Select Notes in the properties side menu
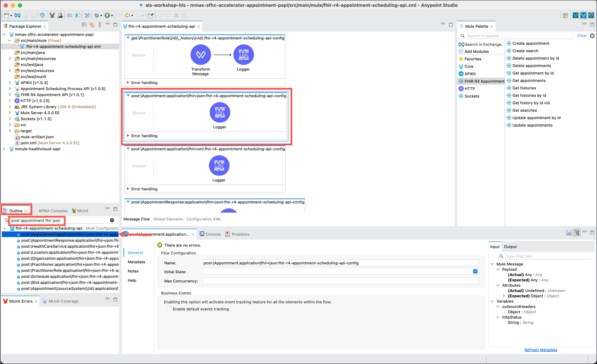This screenshot has height=364, width=597. tap(133, 271)
